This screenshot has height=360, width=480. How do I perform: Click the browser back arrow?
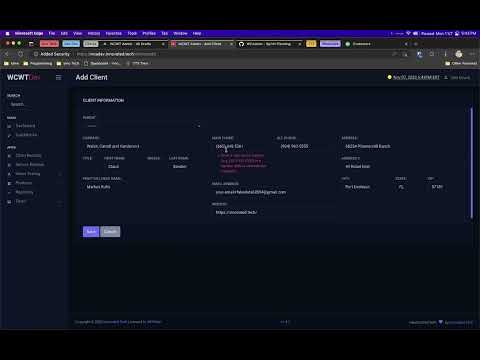point(7,54)
